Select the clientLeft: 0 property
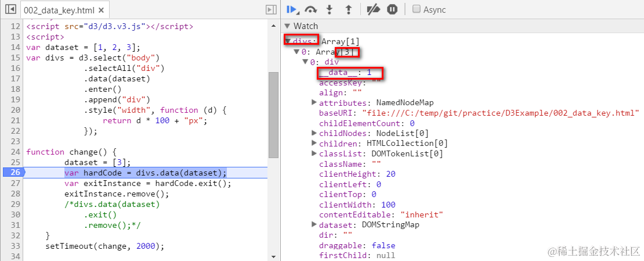The width and height of the screenshot is (644, 261). pos(349,184)
